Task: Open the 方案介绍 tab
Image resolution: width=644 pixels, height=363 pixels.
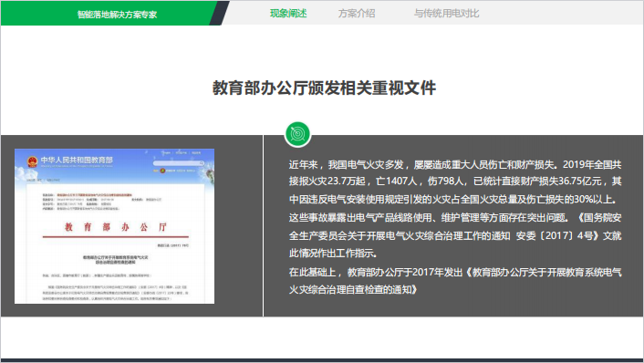Action: (x=357, y=13)
